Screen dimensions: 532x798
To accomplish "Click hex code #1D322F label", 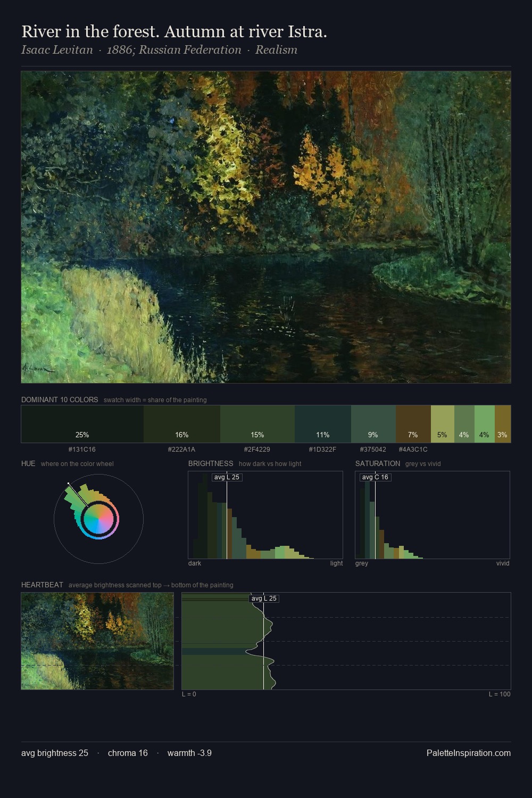I will (322, 449).
